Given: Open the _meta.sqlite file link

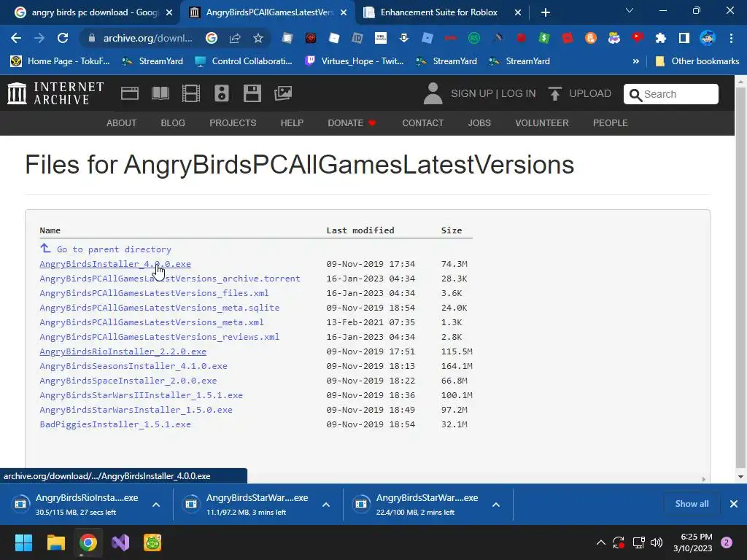Looking at the screenshot, I should coord(160,308).
